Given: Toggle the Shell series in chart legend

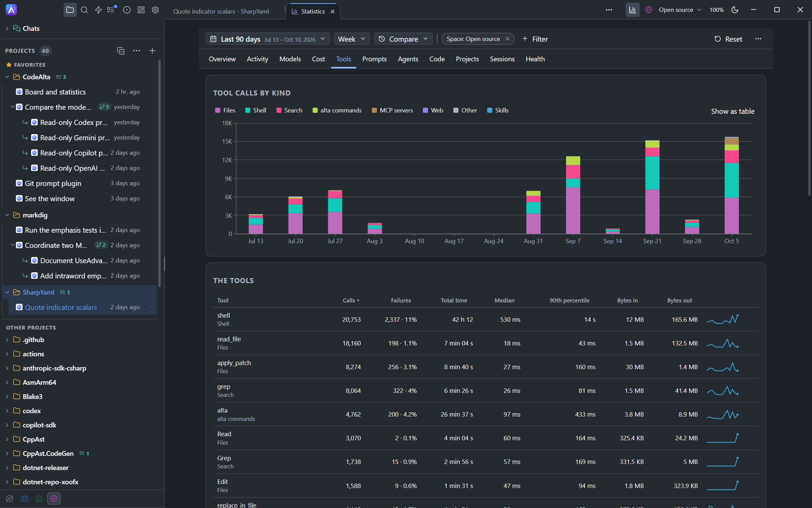Looking at the screenshot, I should 256,110.
